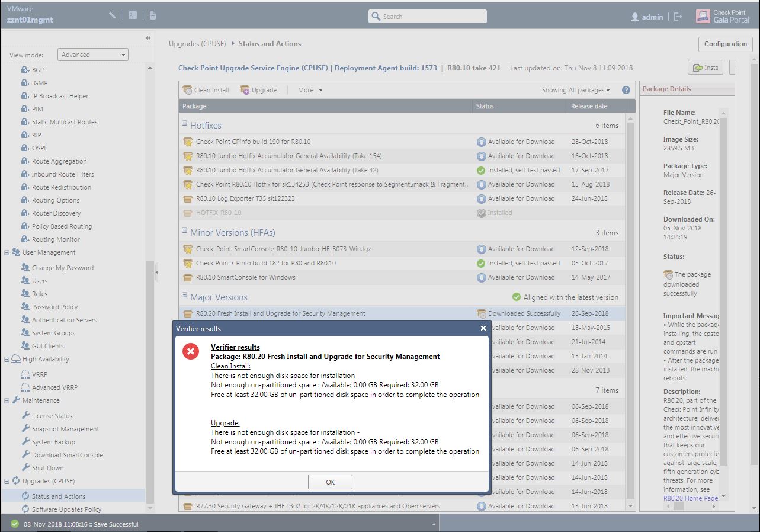Viewport: 760px width, 532px height.
Task: Collapse the User Management tree node
Action: (x=7, y=252)
